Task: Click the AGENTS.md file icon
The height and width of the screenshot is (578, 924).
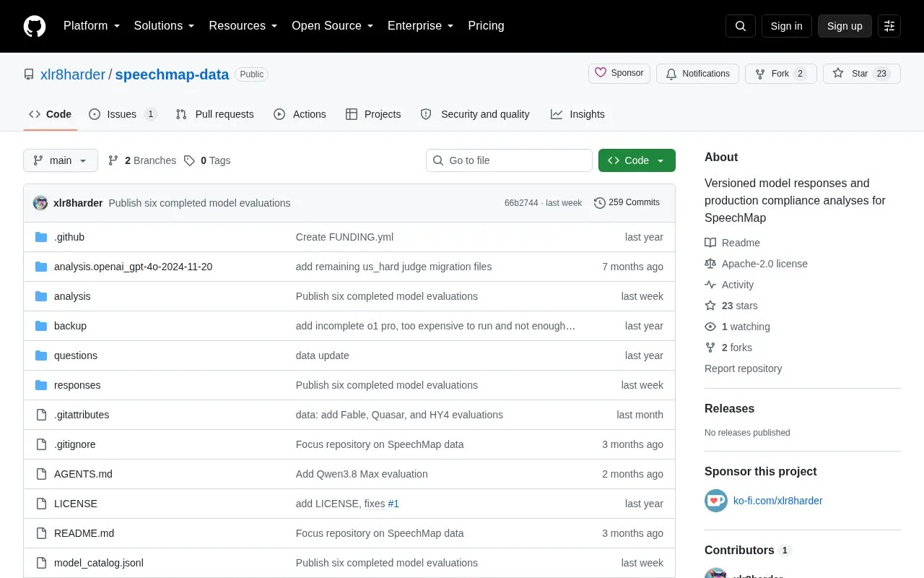Action: 41,474
